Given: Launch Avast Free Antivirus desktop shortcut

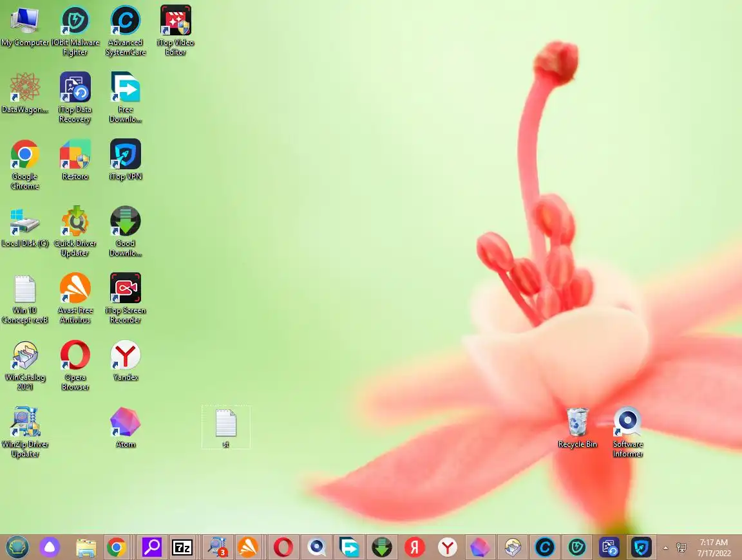Looking at the screenshot, I should tap(75, 299).
